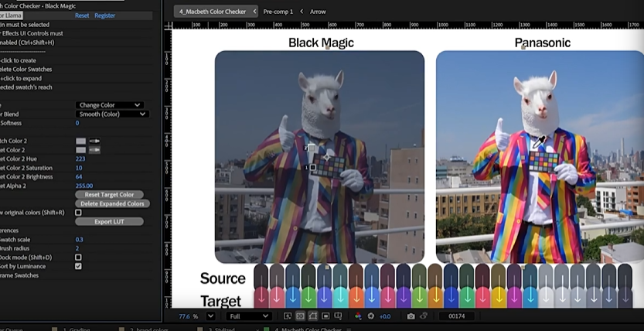644x331 pixels.
Task: Go to the Arrow comp in breadcrumb
Action: click(318, 12)
